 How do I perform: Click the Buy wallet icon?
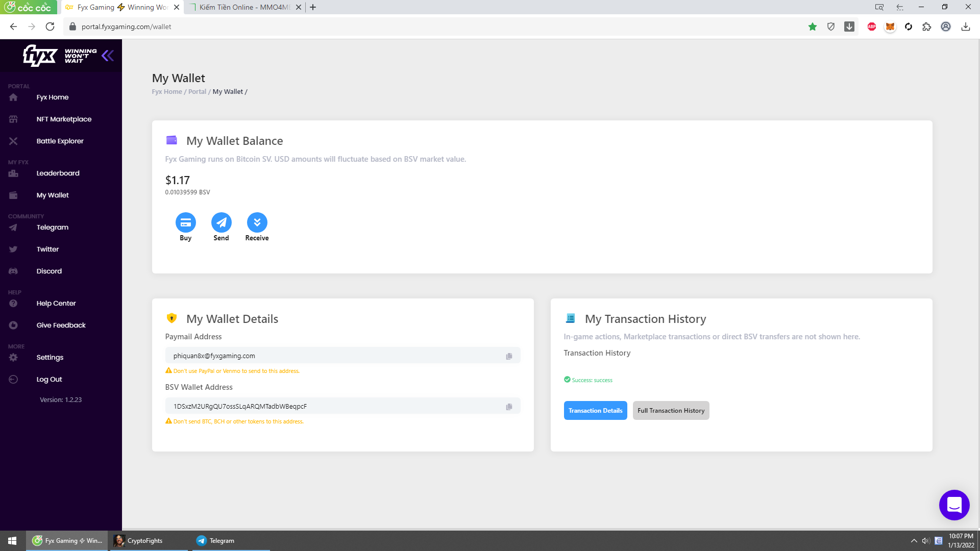(x=185, y=222)
